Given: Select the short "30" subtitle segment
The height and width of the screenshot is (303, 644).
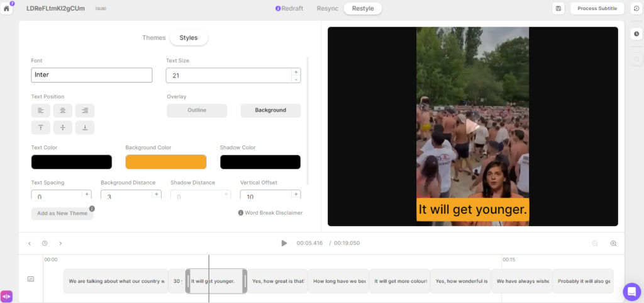Looking at the screenshot, I should tap(177, 281).
